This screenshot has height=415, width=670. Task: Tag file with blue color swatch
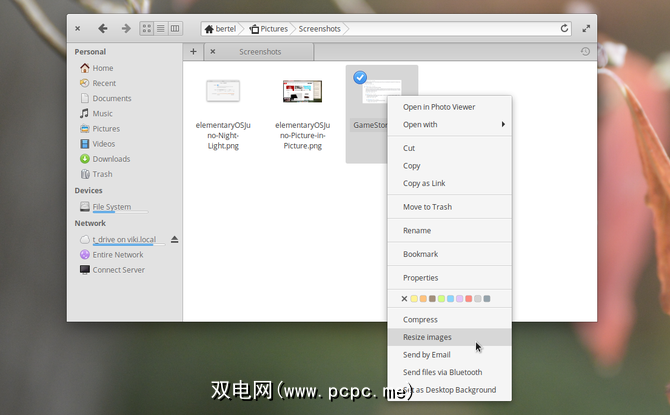coord(450,299)
